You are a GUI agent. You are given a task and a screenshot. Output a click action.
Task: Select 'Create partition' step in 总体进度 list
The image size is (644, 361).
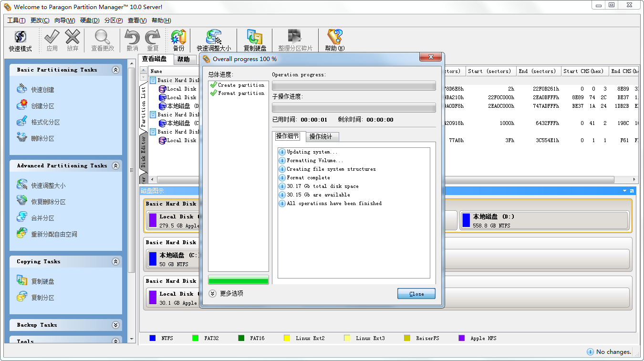click(238, 85)
